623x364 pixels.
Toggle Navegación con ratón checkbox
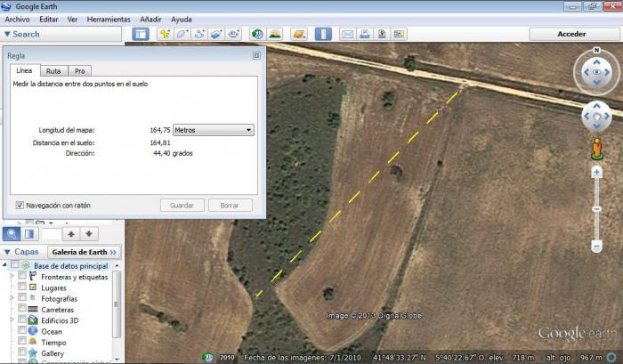[x=20, y=205]
